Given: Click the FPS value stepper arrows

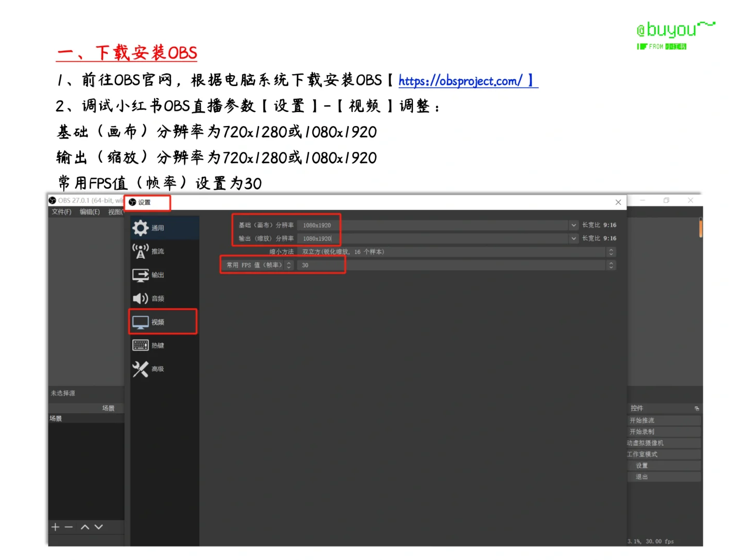Looking at the screenshot, I should coord(289,265).
